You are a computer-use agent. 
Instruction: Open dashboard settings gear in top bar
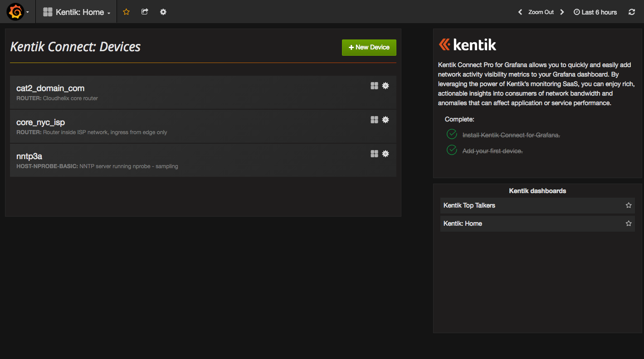(x=163, y=12)
